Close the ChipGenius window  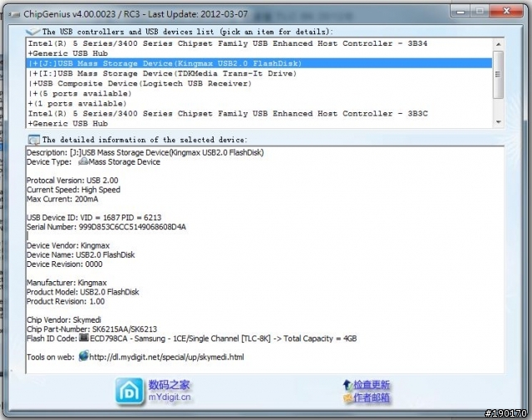pos(506,12)
